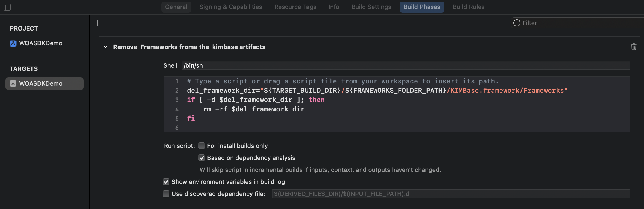Toggle Show environment variables in build log

pos(166,182)
